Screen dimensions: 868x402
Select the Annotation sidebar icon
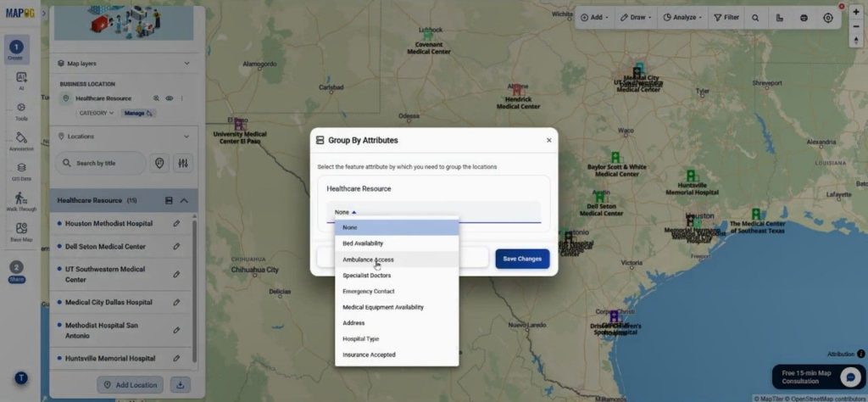[x=21, y=141]
